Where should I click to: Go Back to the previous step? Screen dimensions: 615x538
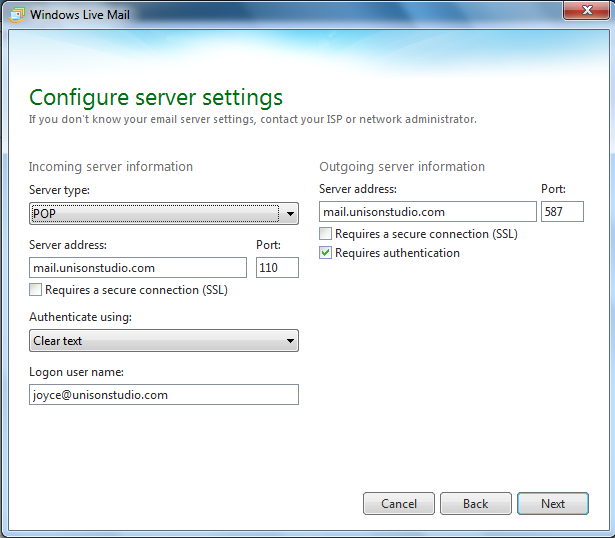[476, 503]
